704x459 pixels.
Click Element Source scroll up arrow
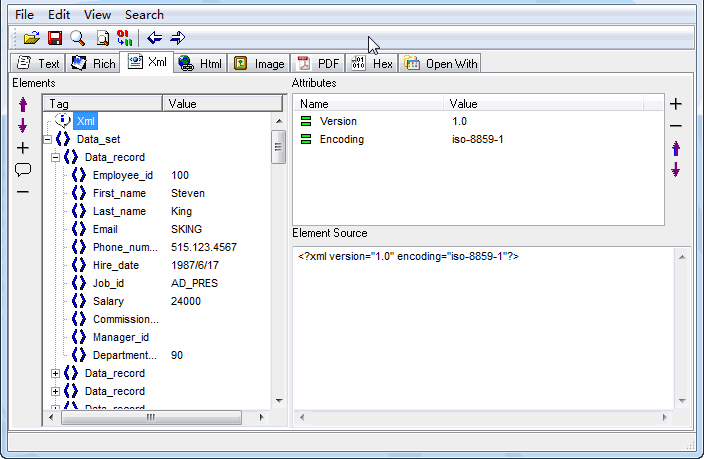(682, 257)
